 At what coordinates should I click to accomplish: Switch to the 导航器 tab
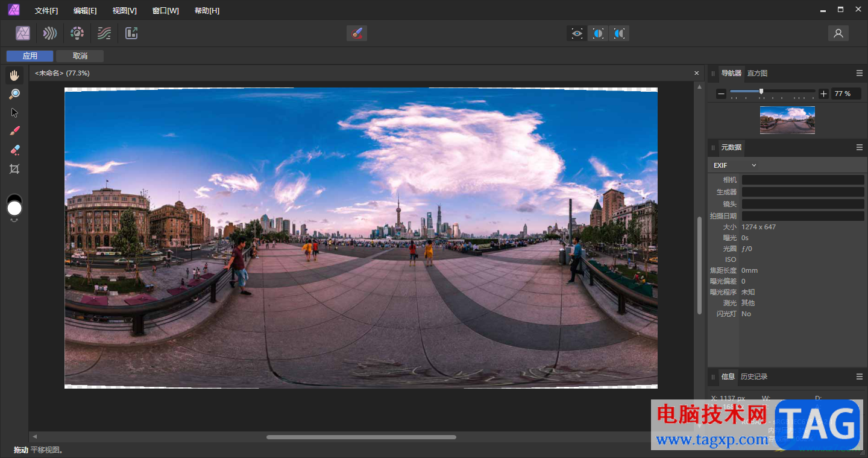pyautogui.click(x=731, y=73)
